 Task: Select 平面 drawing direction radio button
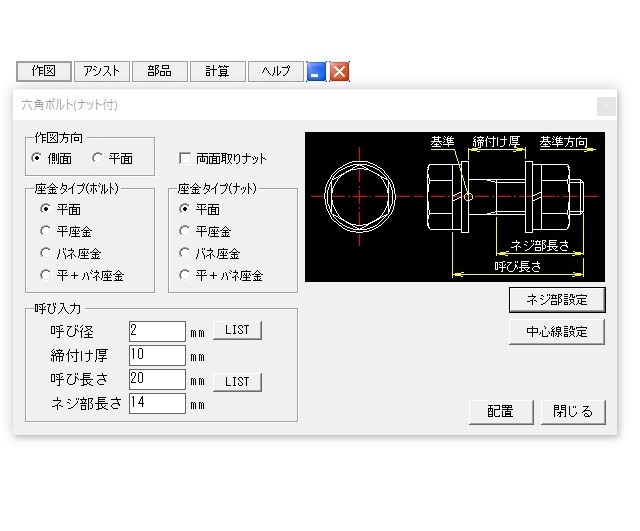pos(98,158)
